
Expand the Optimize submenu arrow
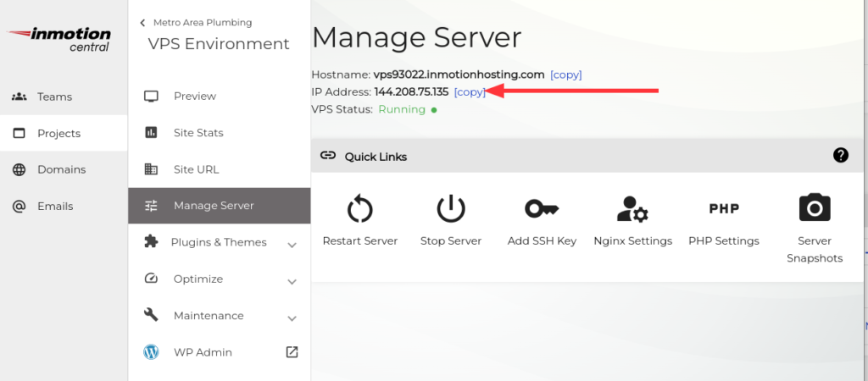pos(292,280)
